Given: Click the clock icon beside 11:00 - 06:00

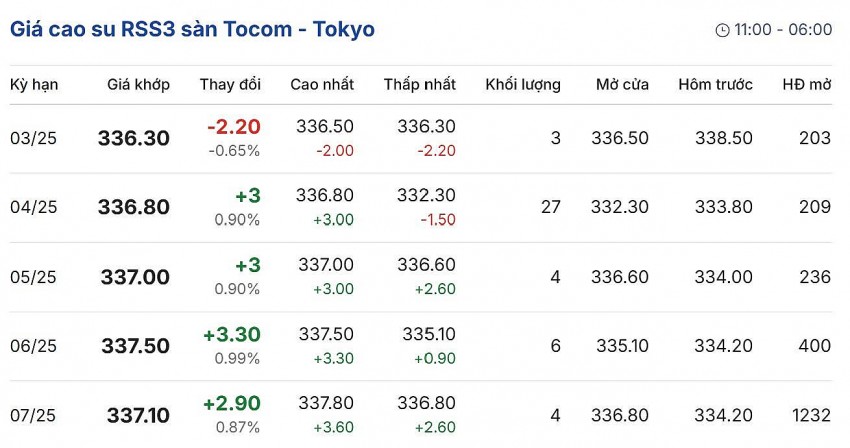Looking at the screenshot, I should (x=722, y=30).
